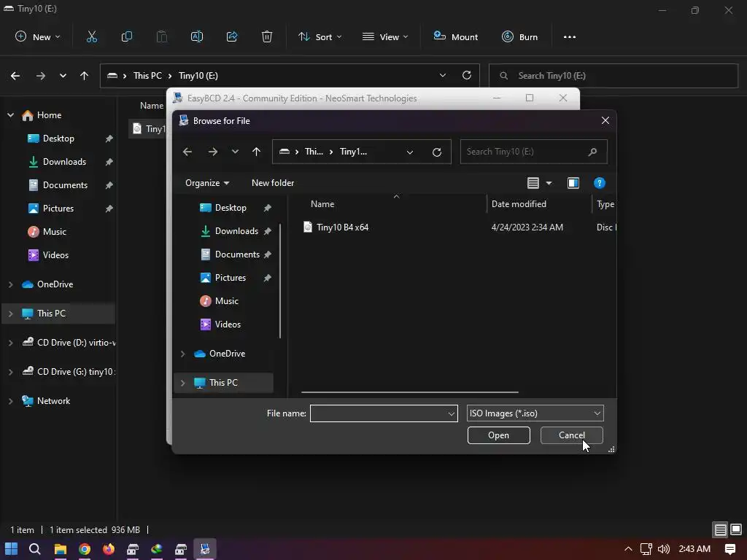Sort by Date modified column in dialog
This screenshot has height=560, width=747.
(519, 204)
